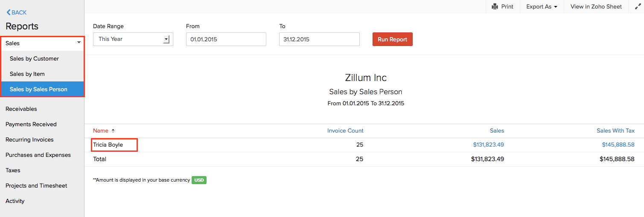Screen dimensions: 644x217
Task: Open the Receivables reports section
Action: (21, 109)
